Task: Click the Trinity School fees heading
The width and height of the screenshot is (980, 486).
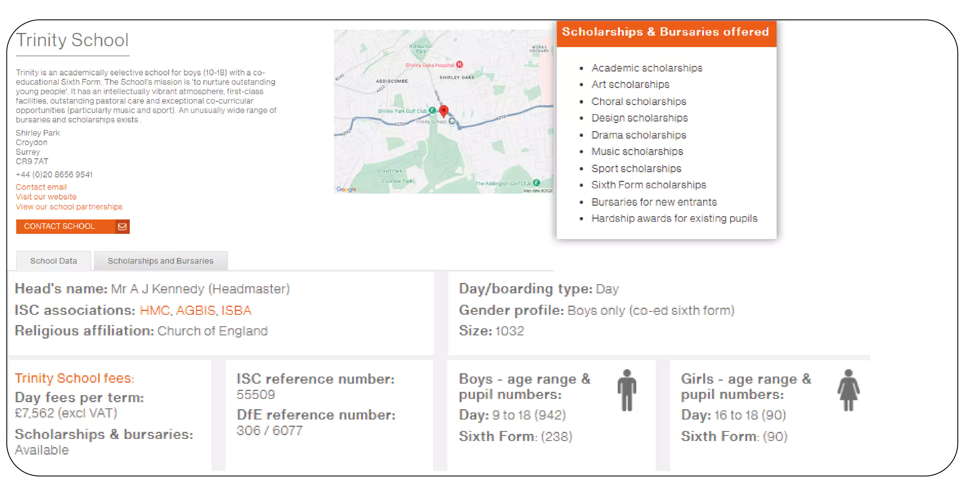Action: pyautogui.click(x=74, y=378)
